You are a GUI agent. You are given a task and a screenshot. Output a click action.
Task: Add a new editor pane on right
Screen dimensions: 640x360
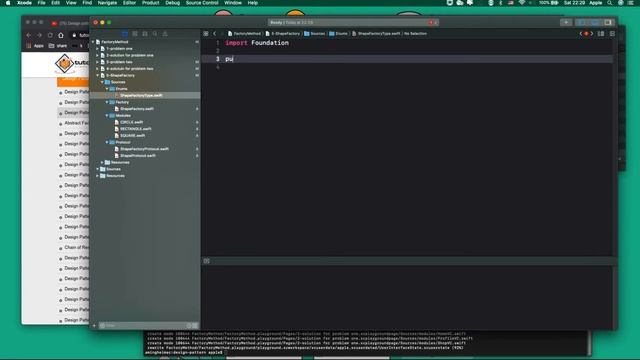[x=612, y=33]
